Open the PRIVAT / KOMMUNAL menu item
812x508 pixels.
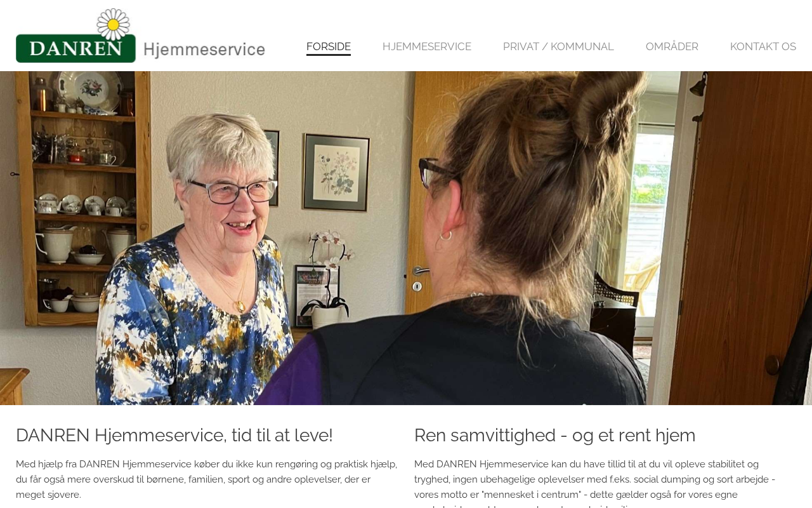(558, 46)
